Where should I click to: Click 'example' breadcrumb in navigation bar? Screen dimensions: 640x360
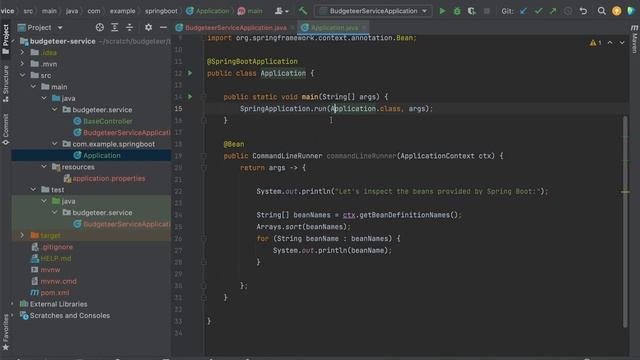pos(122,11)
